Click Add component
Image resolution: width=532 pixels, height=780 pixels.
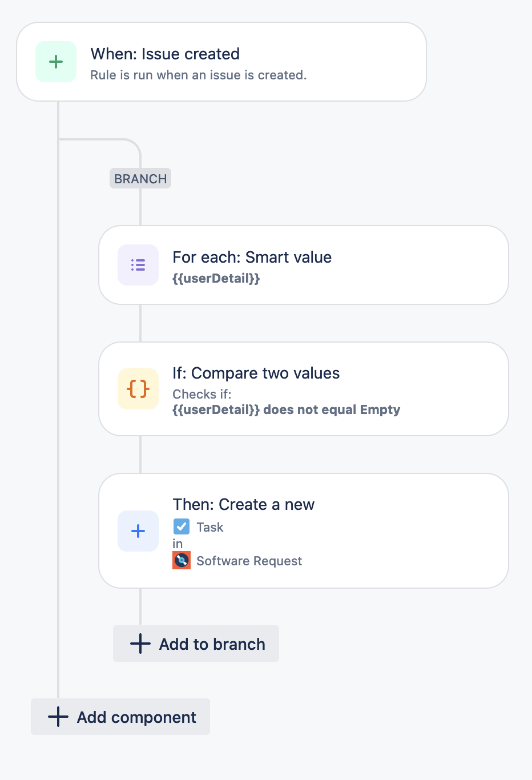(120, 717)
